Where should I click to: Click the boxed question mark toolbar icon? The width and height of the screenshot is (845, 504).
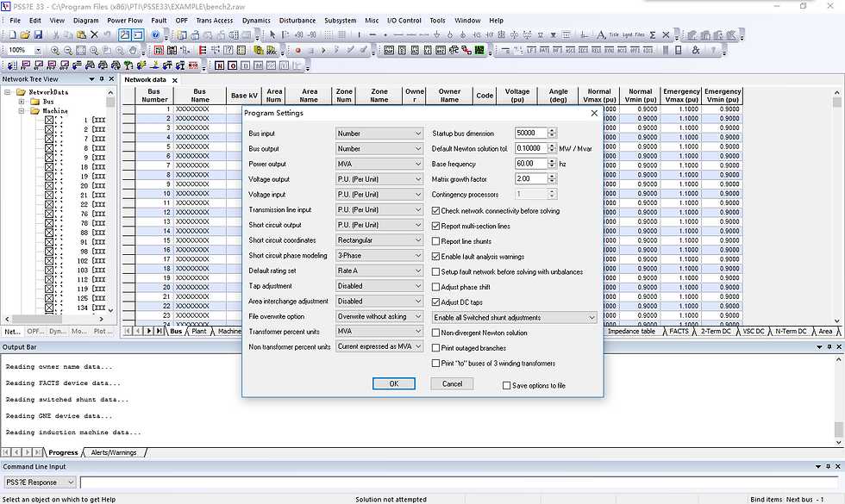tap(228, 51)
